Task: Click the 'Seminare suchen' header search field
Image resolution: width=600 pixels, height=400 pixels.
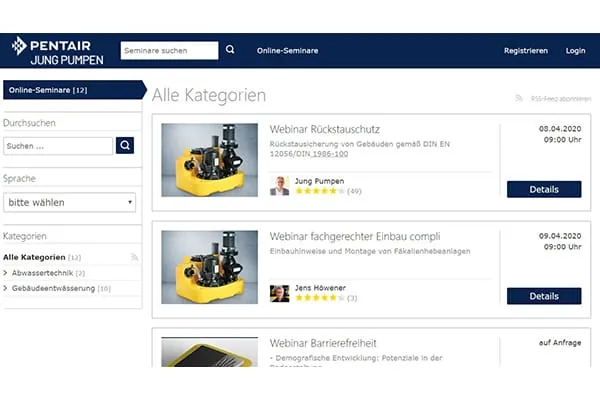Action: tap(168, 50)
